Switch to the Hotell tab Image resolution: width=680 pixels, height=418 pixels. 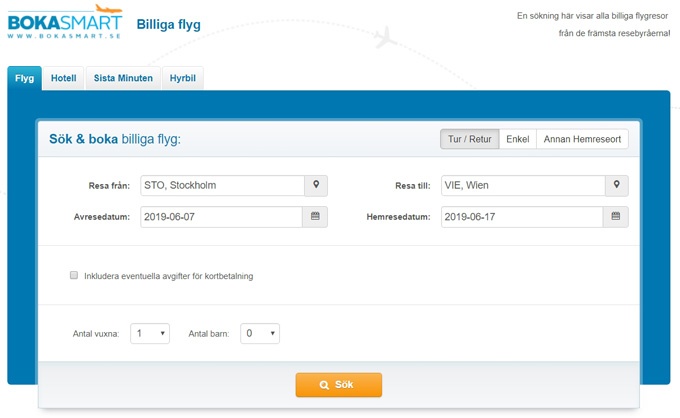[x=63, y=79]
